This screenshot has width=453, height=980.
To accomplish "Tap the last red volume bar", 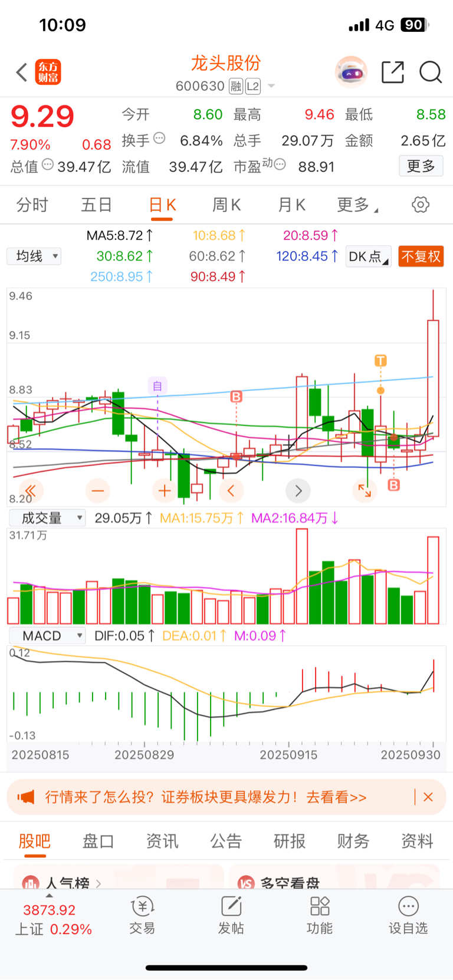I will point(433,580).
